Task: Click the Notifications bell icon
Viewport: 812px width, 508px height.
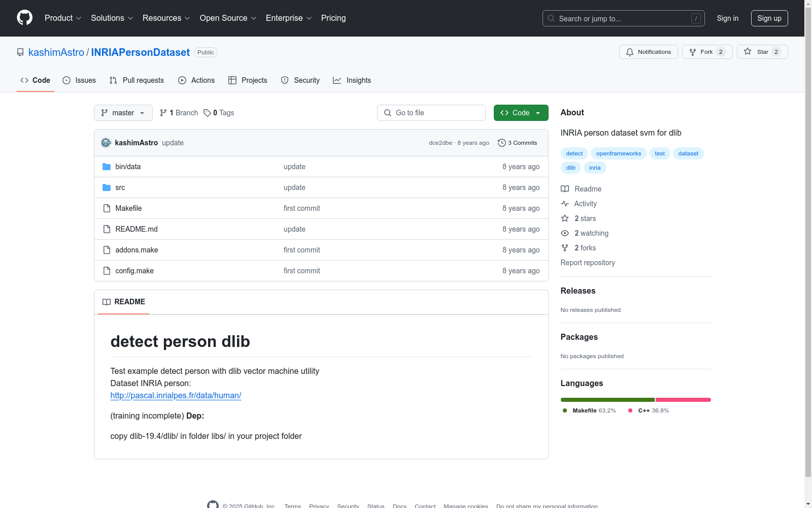Action: (x=630, y=52)
